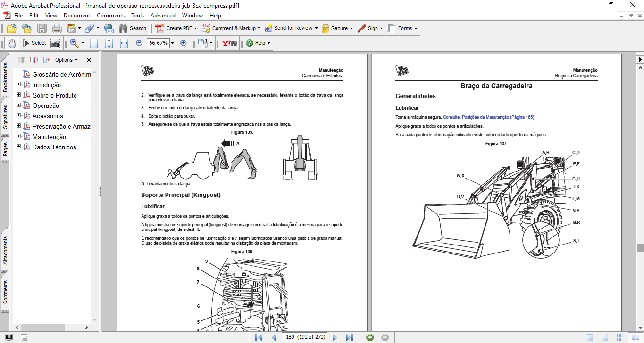Screen dimensions: 644x343
Task: Select the Hand tool
Action: (x=12, y=43)
